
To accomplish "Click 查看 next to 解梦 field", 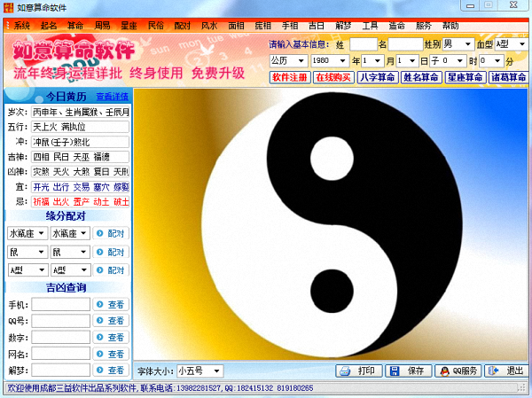I will coord(112,370).
